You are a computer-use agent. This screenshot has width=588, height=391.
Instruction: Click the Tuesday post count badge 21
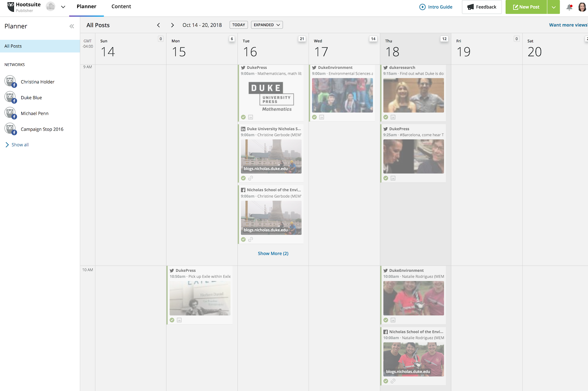coord(302,39)
